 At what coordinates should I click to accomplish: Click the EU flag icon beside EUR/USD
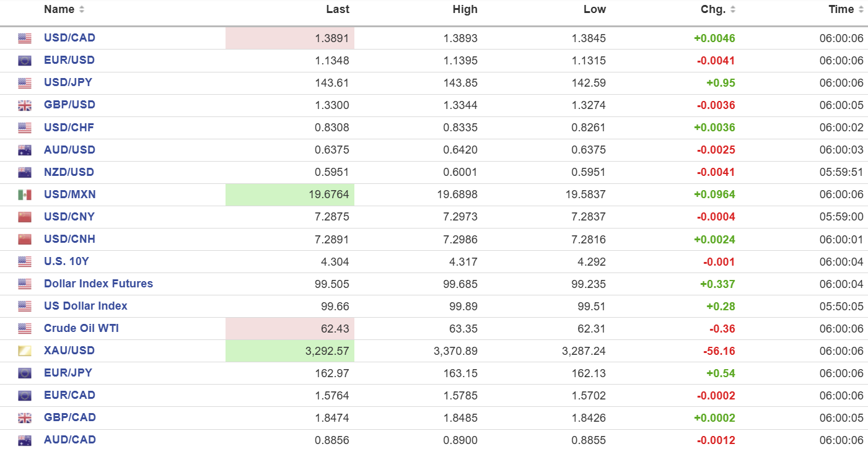tap(25, 61)
